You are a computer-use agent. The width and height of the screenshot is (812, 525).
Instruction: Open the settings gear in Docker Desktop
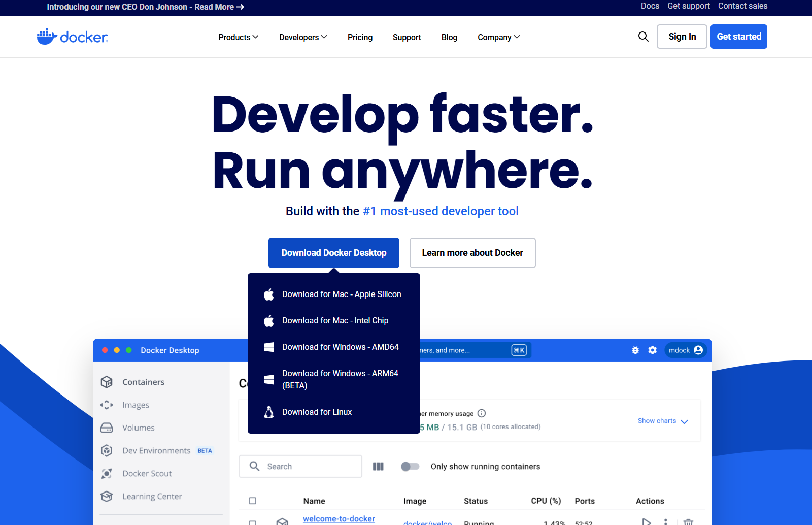click(x=653, y=350)
